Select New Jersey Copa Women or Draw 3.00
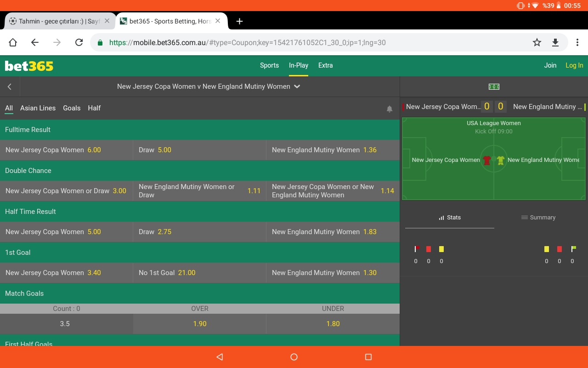 67,191
